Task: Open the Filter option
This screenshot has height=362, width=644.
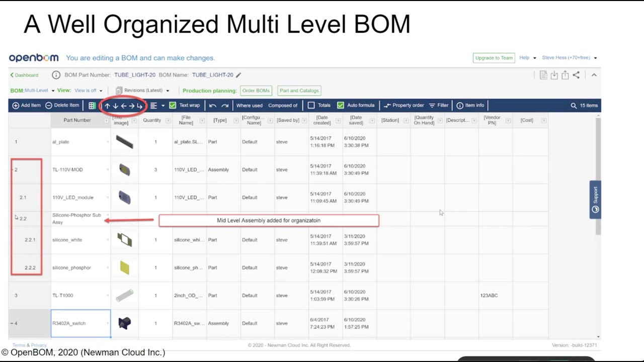Action: (439, 106)
